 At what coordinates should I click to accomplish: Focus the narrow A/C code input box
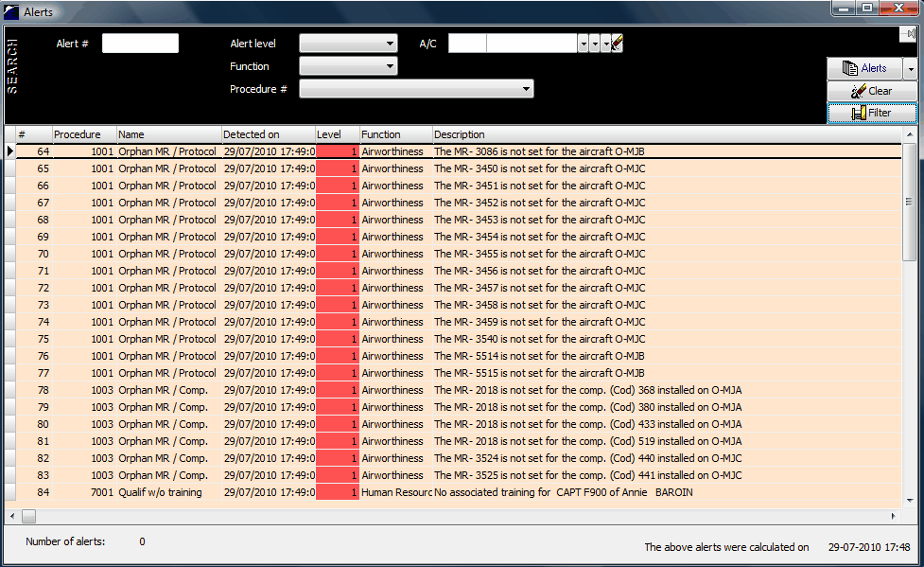tap(467, 44)
